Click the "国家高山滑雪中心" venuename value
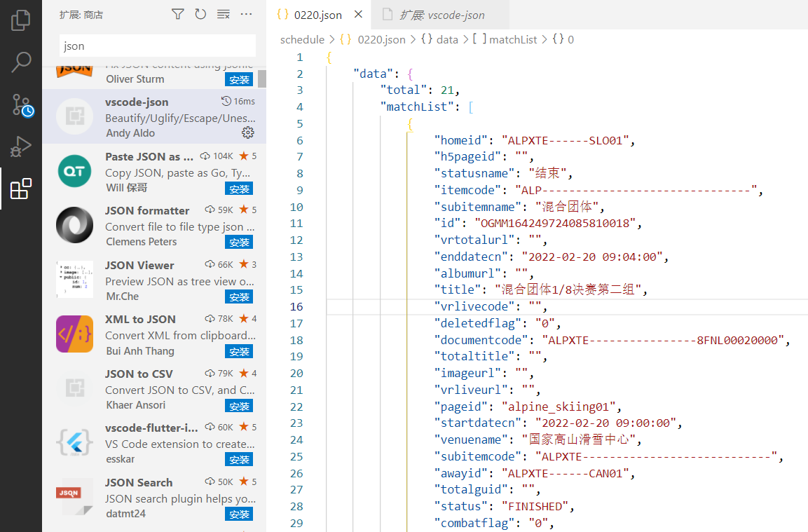The height and width of the screenshot is (532, 808). (x=580, y=439)
